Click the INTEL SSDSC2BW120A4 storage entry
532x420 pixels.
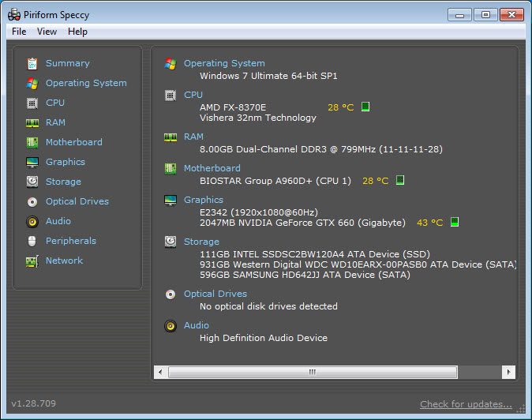pos(315,254)
